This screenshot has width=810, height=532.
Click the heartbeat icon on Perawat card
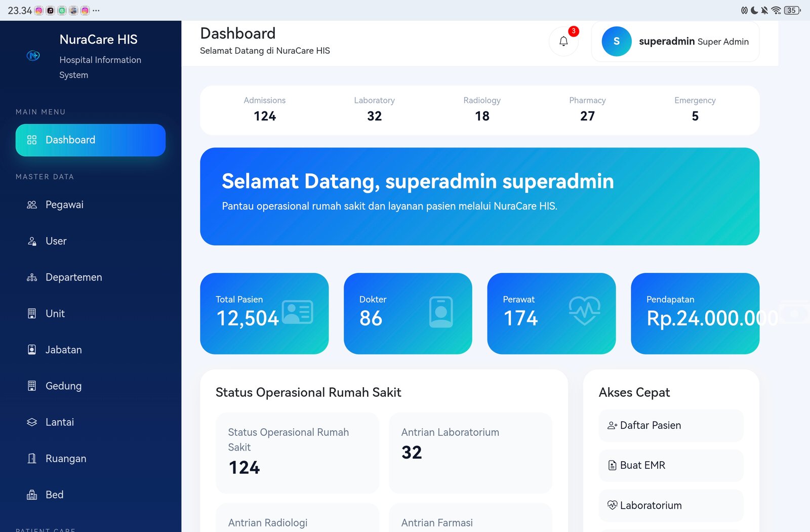coord(585,310)
